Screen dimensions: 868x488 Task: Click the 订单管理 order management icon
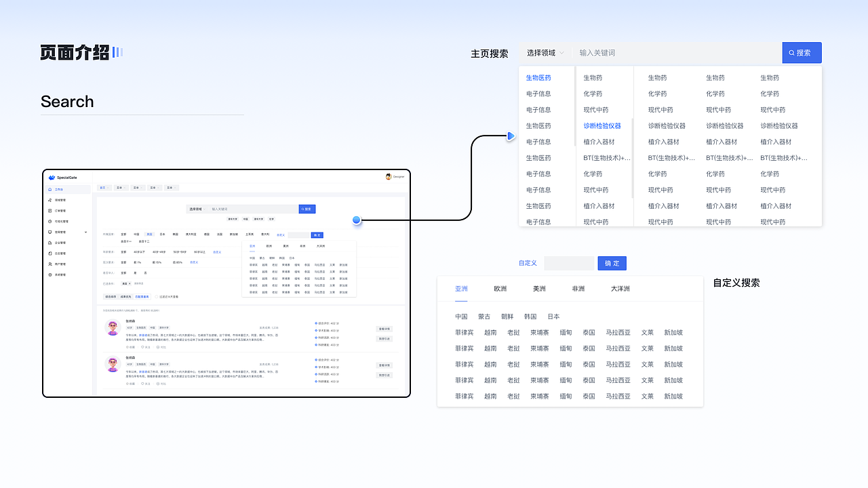click(x=50, y=210)
